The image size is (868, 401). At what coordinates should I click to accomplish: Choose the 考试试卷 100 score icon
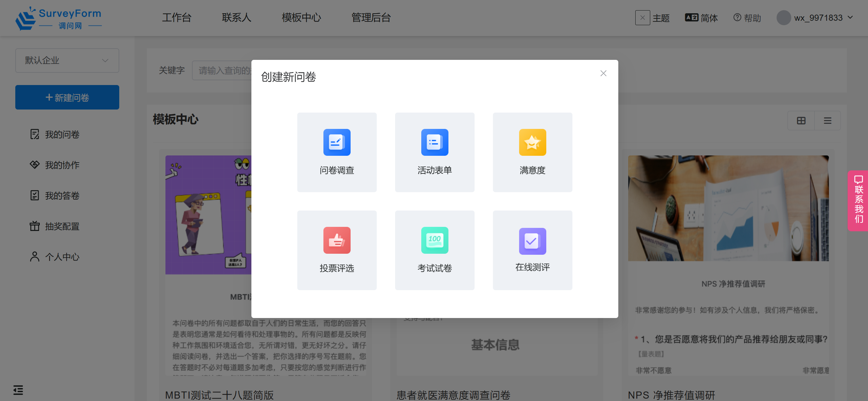pyautogui.click(x=435, y=240)
